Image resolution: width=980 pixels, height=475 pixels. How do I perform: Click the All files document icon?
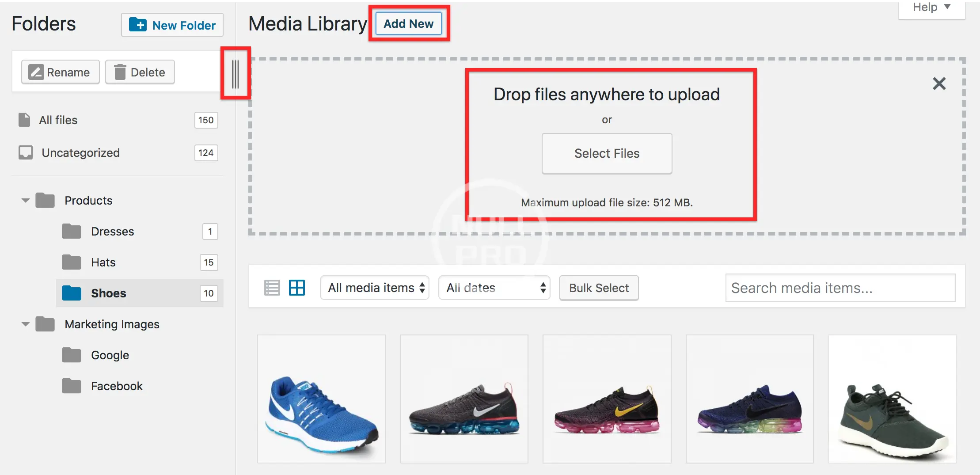(24, 120)
